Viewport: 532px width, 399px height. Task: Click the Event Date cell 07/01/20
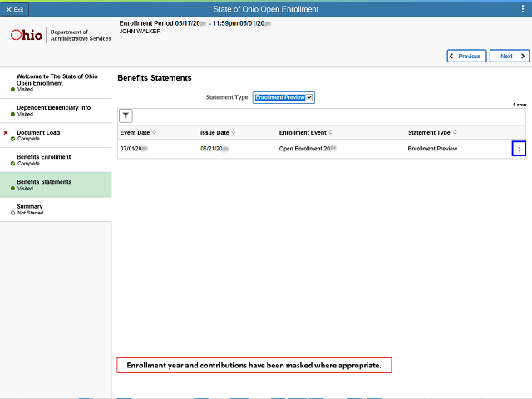pyautogui.click(x=134, y=149)
